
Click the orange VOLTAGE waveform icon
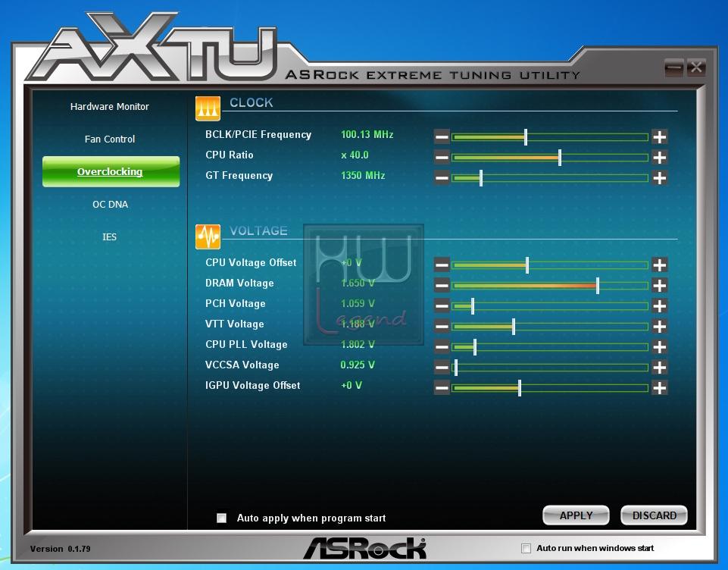tap(208, 236)
